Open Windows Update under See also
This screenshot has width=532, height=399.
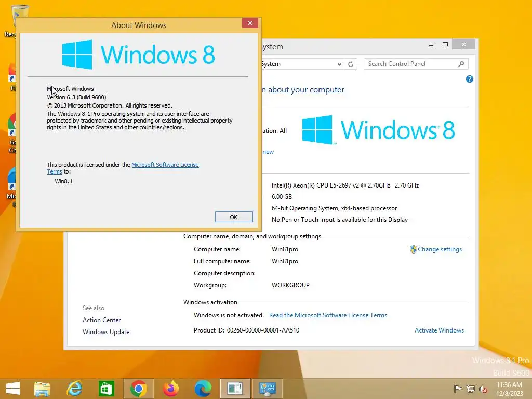(106, 332)
